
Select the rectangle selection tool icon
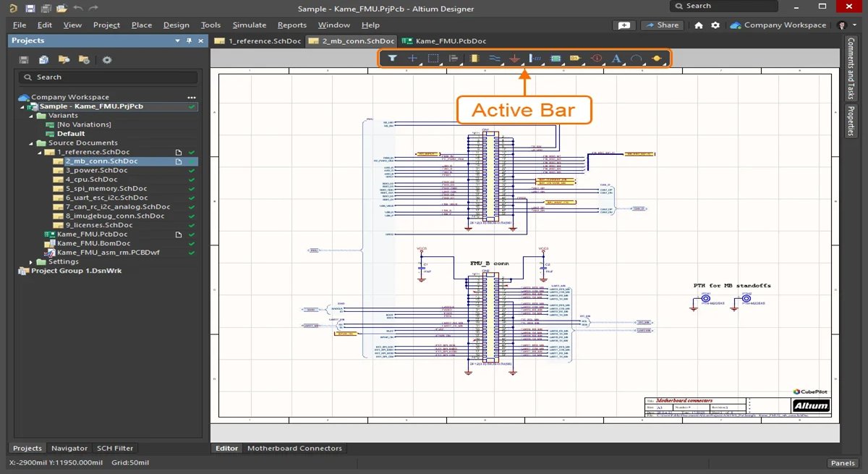pos(433,58)
